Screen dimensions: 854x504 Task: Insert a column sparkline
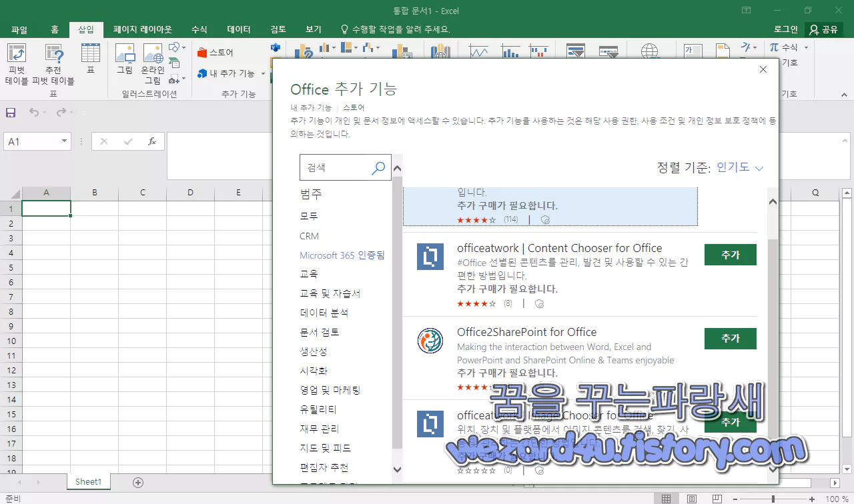(510, 51)
